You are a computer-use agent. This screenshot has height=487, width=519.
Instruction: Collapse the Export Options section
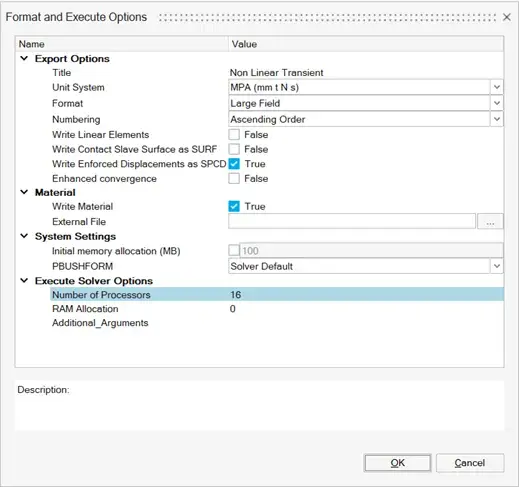click(x=24, y=59)
